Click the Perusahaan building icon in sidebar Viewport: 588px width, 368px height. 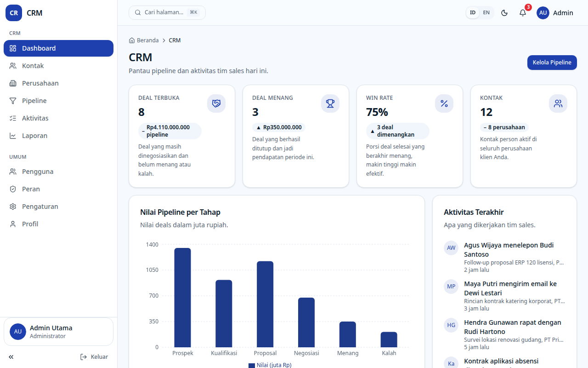13,83
